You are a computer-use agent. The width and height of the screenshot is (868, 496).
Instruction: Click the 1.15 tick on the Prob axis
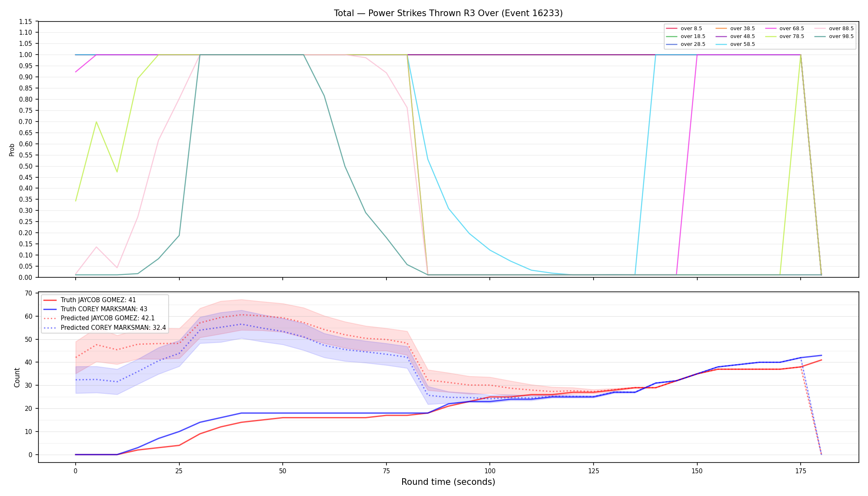point(26,21)
